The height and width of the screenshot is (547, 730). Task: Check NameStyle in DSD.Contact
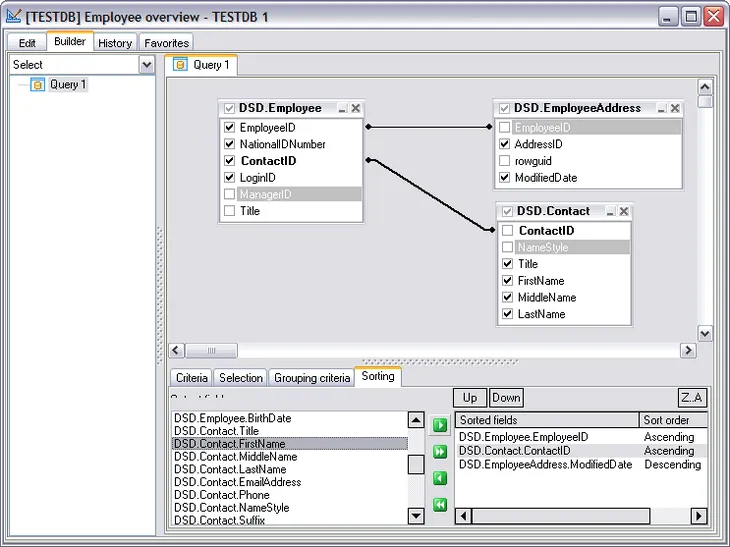click(507, 247)
